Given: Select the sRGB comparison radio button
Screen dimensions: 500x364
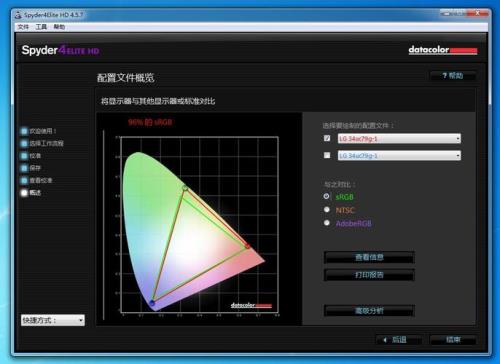Looking at the screenshot, I should click(x=327, y=196).
